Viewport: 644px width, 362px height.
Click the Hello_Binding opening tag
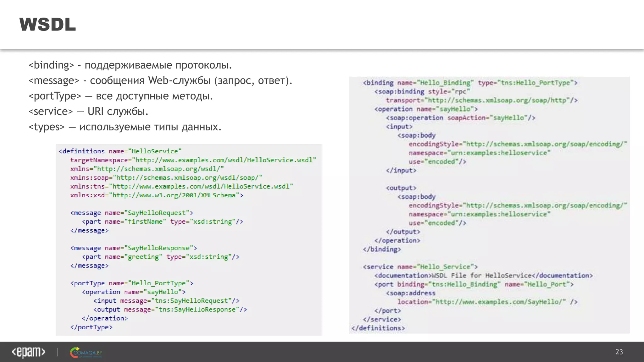pos(470,83)
